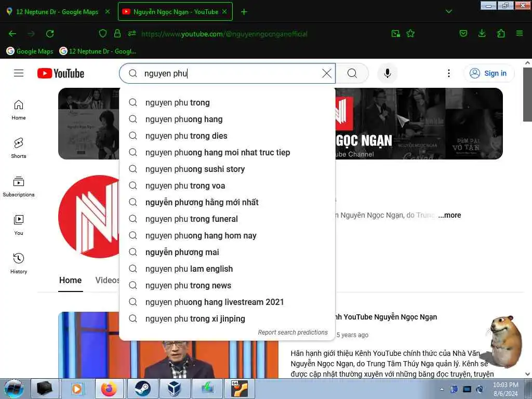Image resolution: width=532 pixels, height=399 pixels.
Task: Select 'nguyen phuong sushi story' suggestion
Action: pos(227,169)
